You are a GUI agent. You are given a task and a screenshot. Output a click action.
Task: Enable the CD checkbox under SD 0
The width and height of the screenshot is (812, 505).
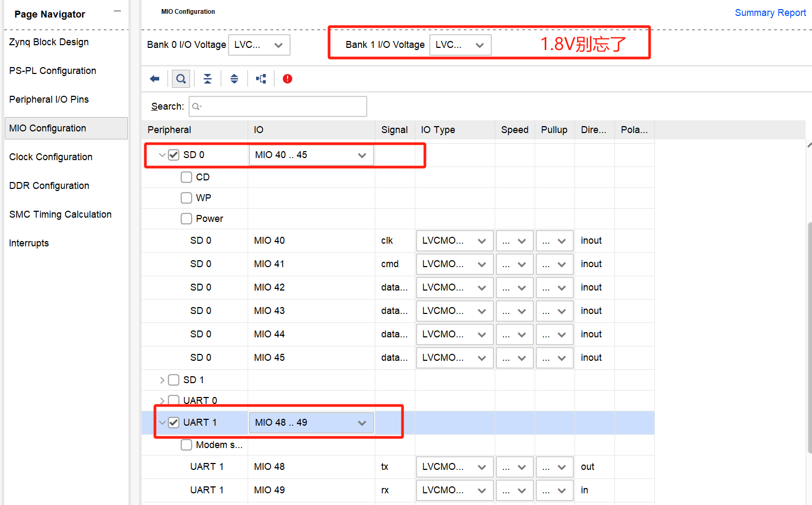[x=186, y=177]
